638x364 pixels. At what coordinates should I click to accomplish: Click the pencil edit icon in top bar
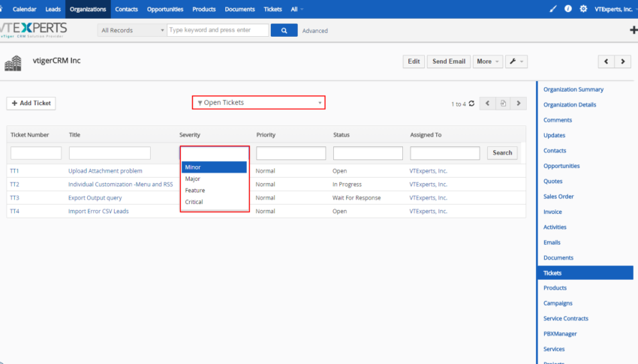[x=552, y=9]
